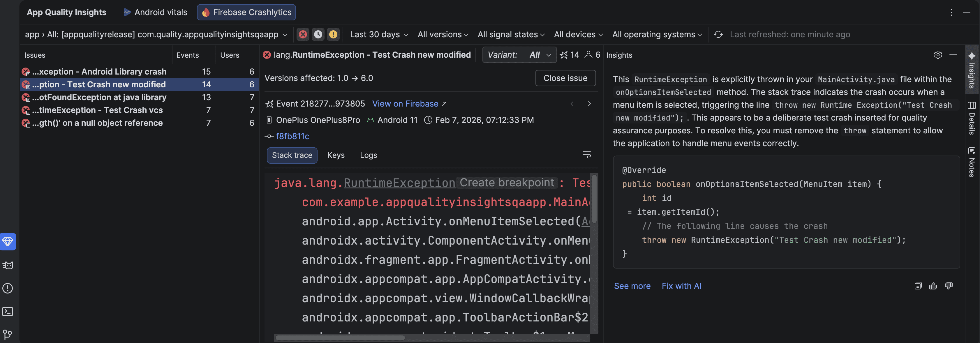Switch to the Android vitals tab
Screen dimensions: 980x343
click(155, 12)
